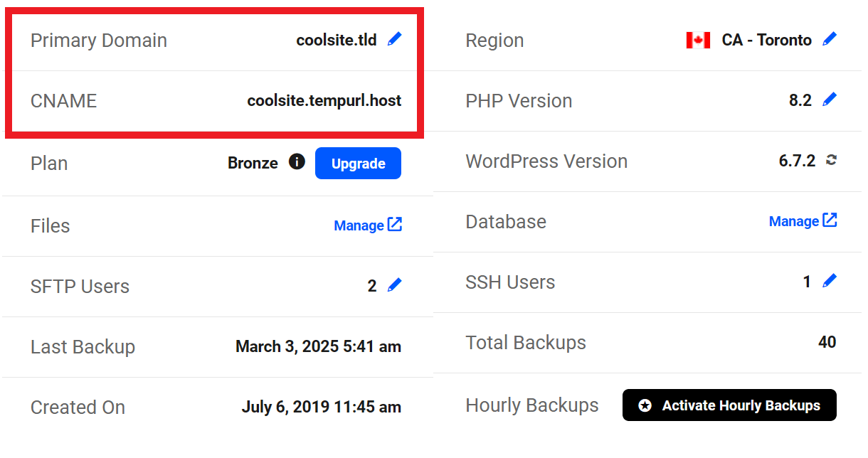Click the CA - Toronto region value
Screen dimensions: 868x458
coord(766,40)
